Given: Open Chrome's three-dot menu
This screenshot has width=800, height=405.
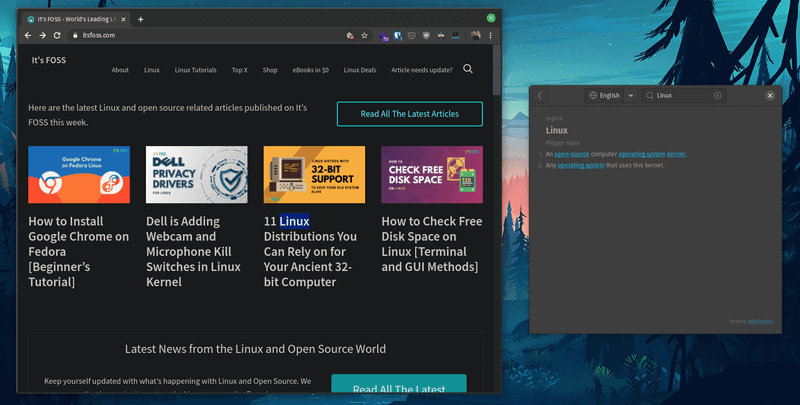Looking at the screenshot, I should (x=490, y=35).
